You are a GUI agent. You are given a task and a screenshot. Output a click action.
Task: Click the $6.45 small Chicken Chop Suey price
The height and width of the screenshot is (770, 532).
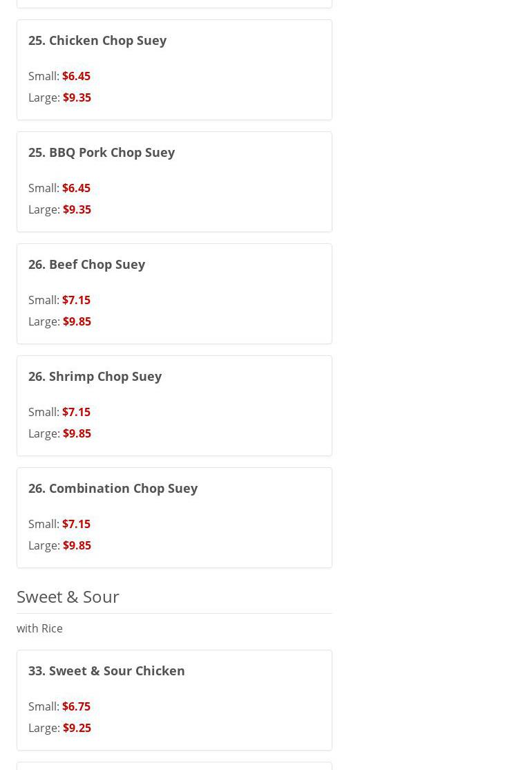coord(76,76)
